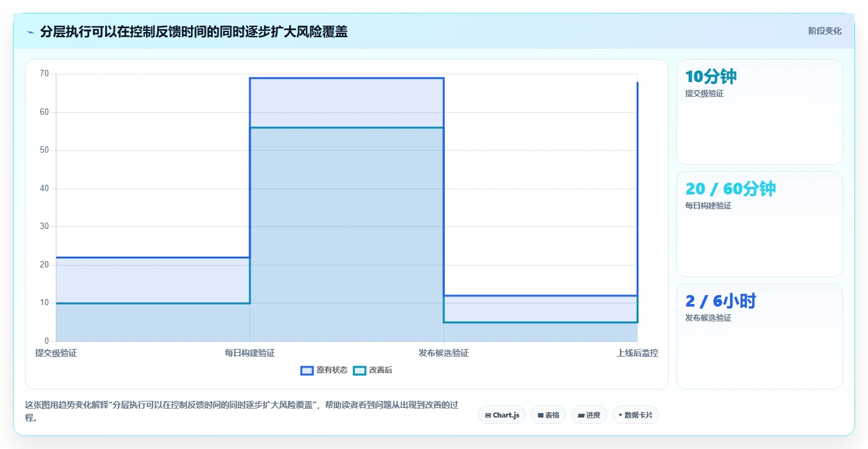The width and height of the screenshot is (868, 449).
Task: Click the 数据卡片 tag
Action: click(x=635, y=415)
